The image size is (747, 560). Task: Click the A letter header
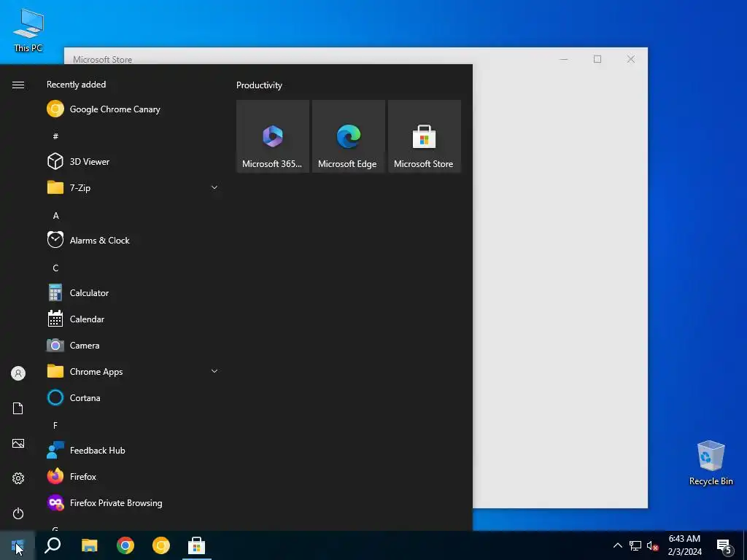pyautogui.click(x=55, y=216)
